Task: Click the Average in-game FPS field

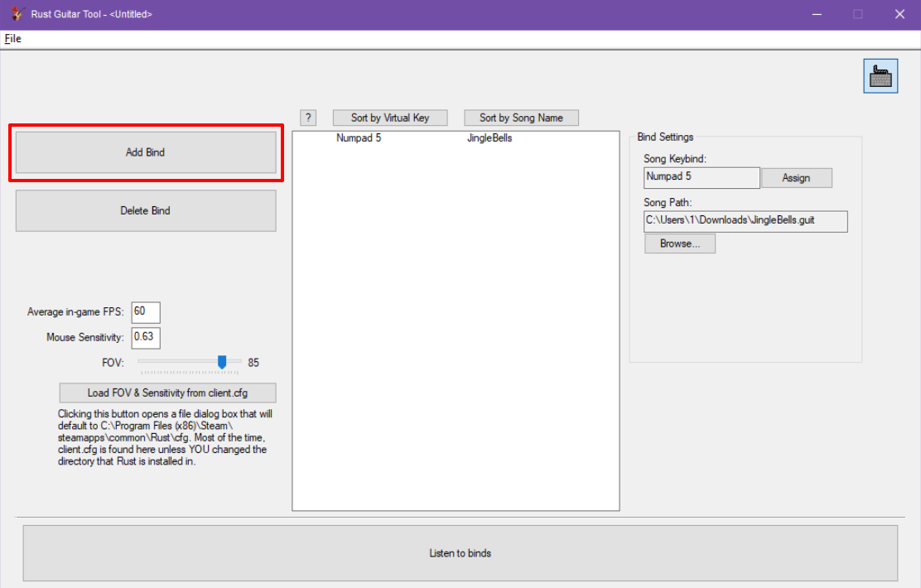Action: tap(146, 312)
